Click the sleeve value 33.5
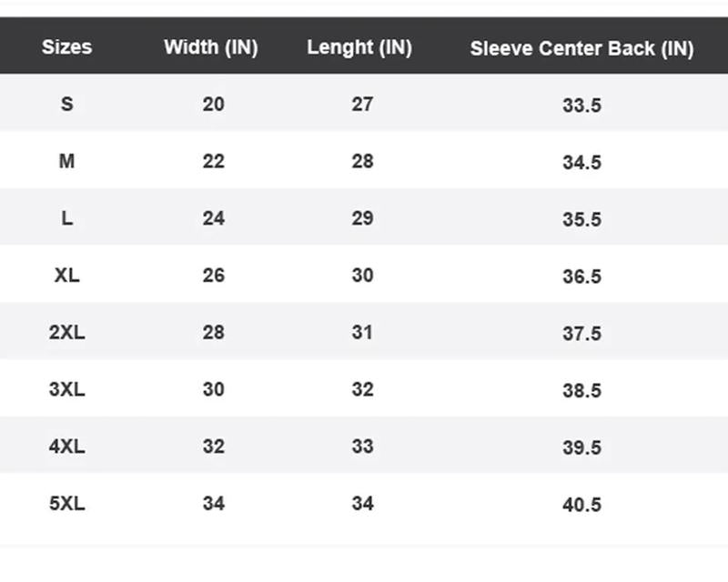 tap(581, 105)
